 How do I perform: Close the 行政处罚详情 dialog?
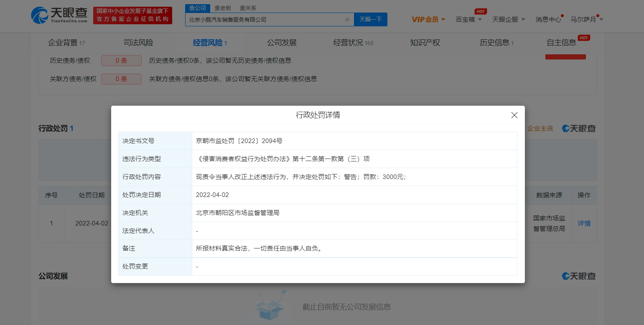tap(514, 115)
